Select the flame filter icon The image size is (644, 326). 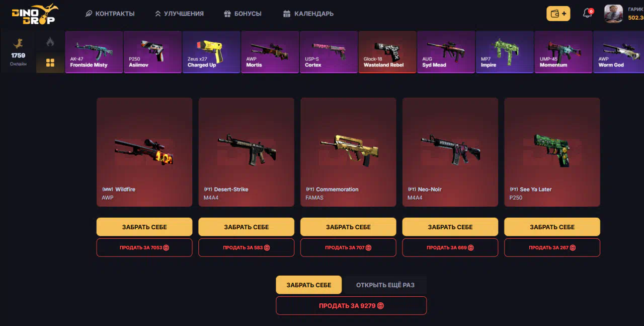tap(50, 42)
